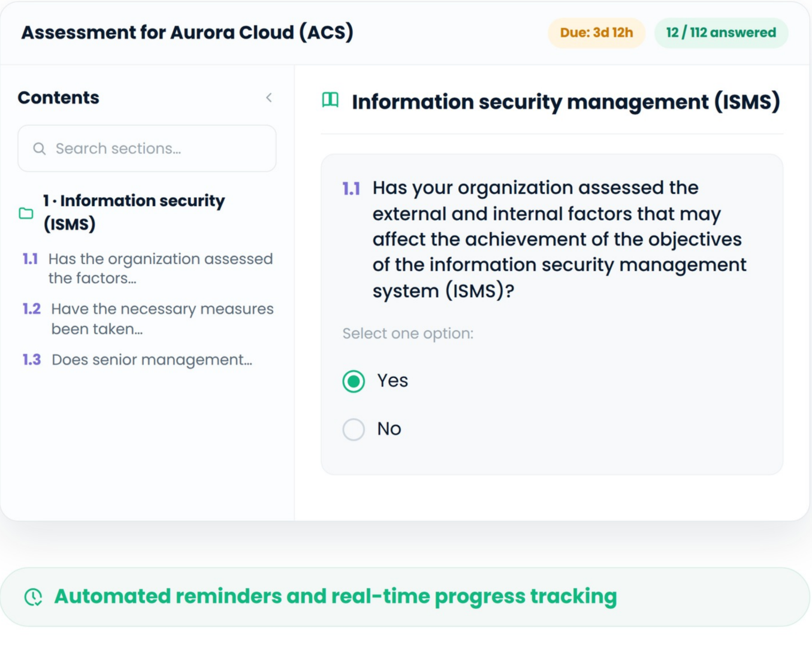Click the folder icon beside Information security (ISMS)
Image resolution: width=812 pixels, height=647 pixels.
click(26, 213)
